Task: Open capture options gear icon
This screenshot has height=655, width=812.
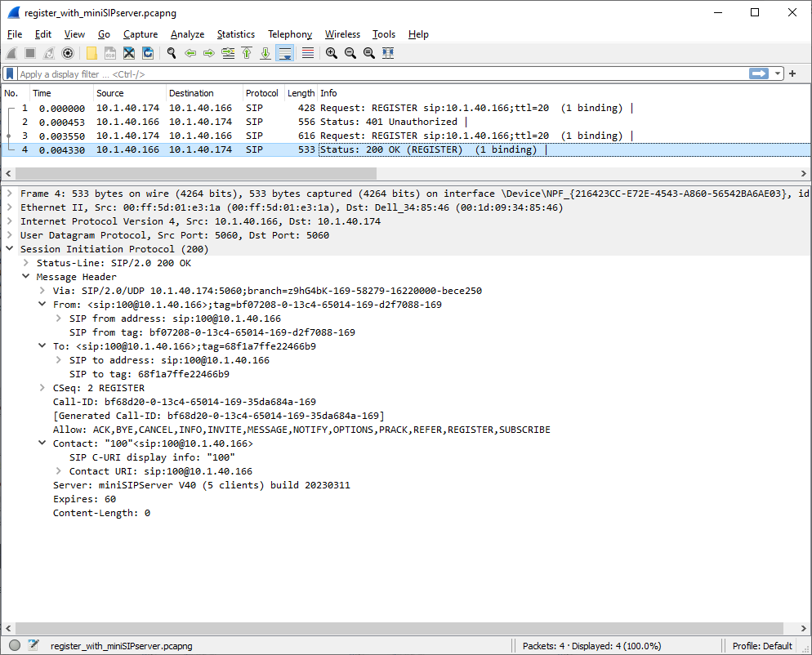Action: point(68,53)
